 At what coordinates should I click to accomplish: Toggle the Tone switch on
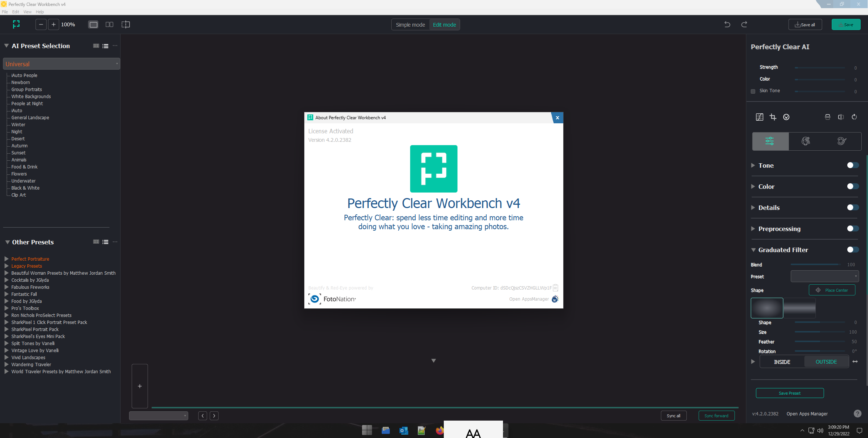coord(853,165)
